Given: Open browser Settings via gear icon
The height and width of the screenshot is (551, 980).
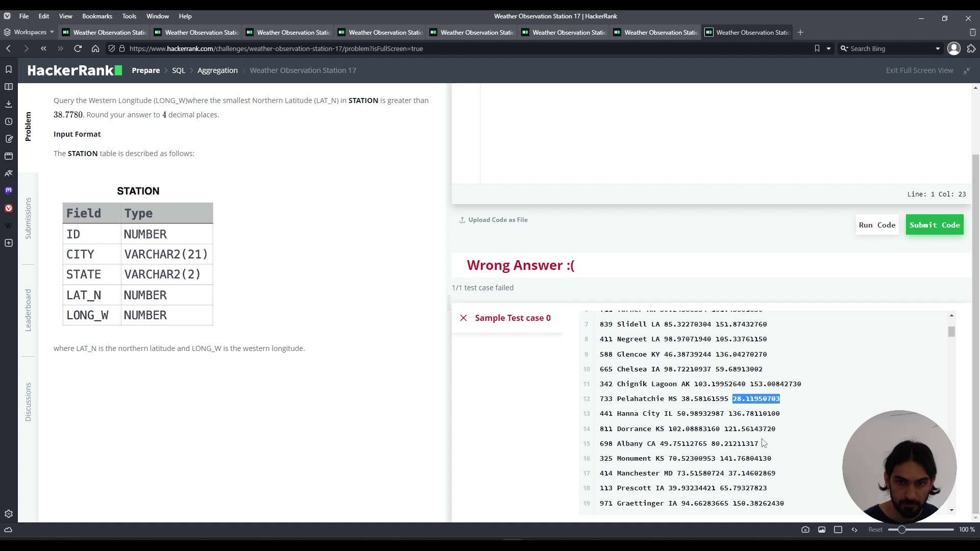Looking at the screenshot, I should [x=8, y=514].
